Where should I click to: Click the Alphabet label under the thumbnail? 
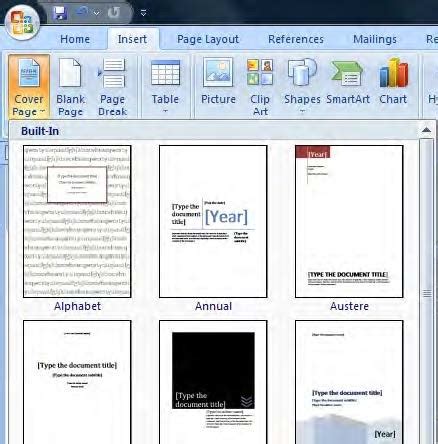click(77, 306)
